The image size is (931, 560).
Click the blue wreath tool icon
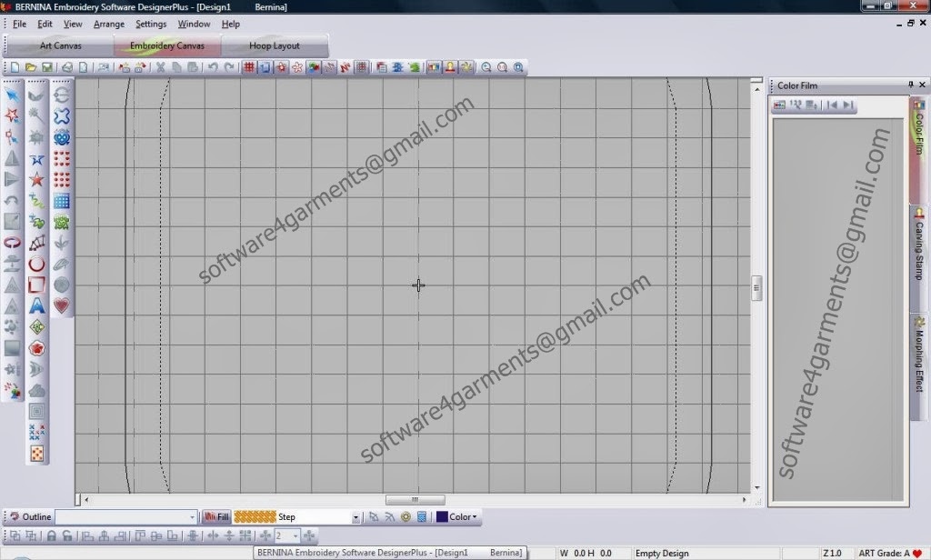click(62, 137)
